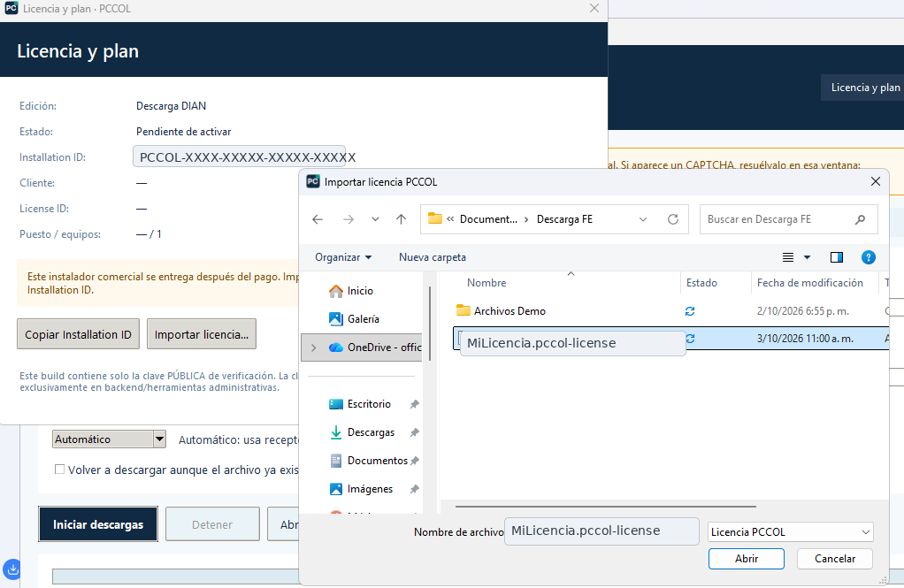Toggle the preview pane
Screen dimensions: 904x588
coord(837,257)
